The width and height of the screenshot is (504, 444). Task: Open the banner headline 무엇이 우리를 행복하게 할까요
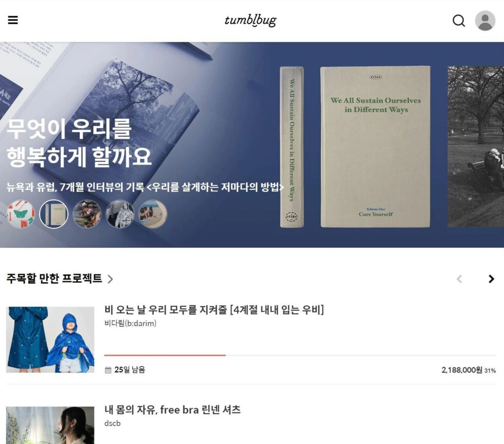pos(79,143)
